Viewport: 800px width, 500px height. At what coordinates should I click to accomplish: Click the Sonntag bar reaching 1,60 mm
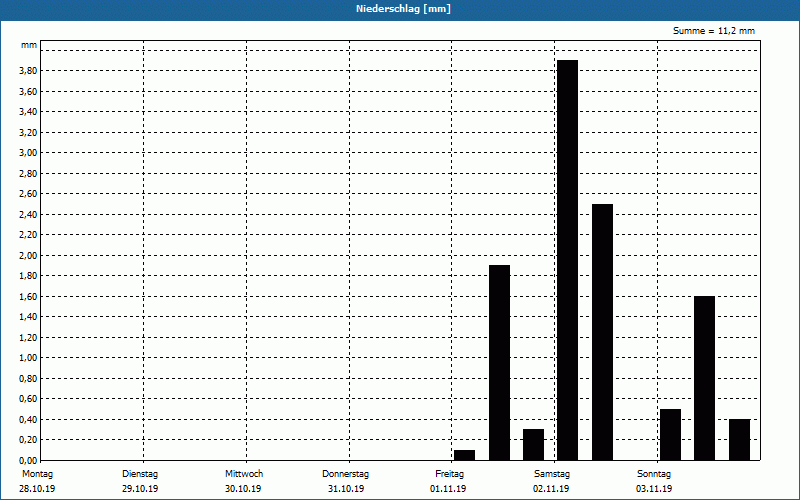[705, 378]
